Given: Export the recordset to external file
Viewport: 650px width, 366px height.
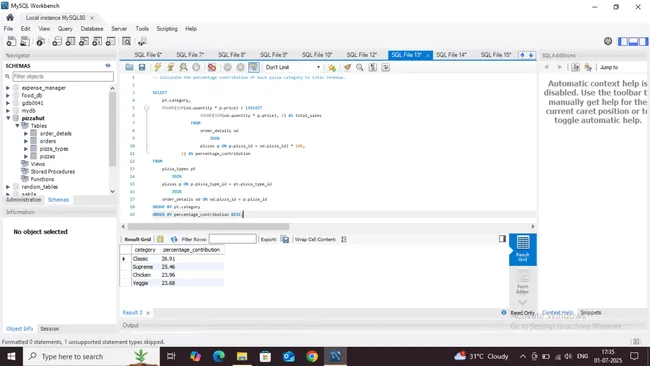Looking at the screenshot, I should pos(285,239).
